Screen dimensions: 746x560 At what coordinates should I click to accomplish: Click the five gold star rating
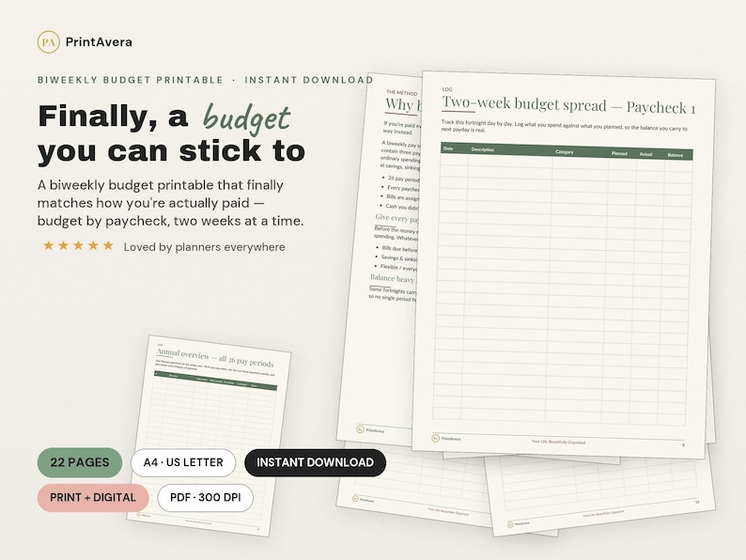[79, 246]
